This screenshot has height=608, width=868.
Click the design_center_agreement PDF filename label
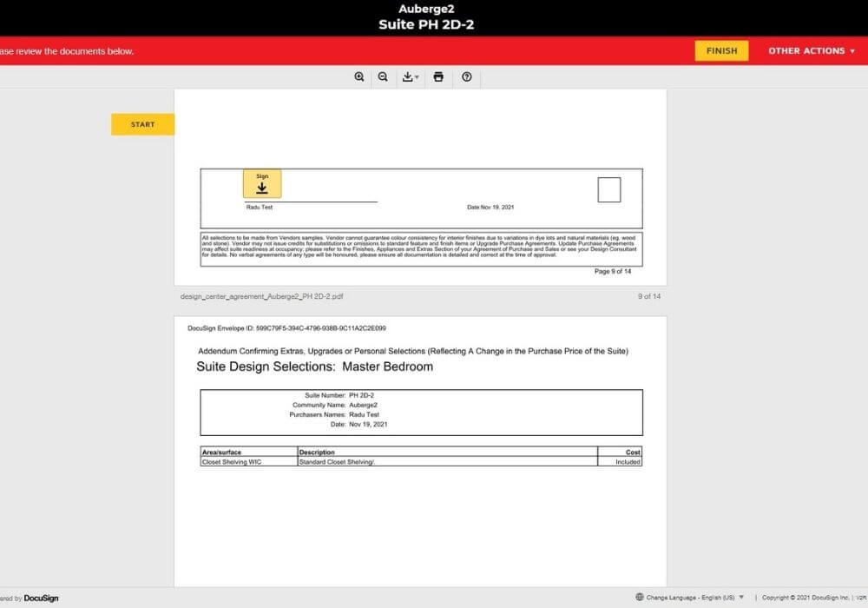(x=261, y=296)
